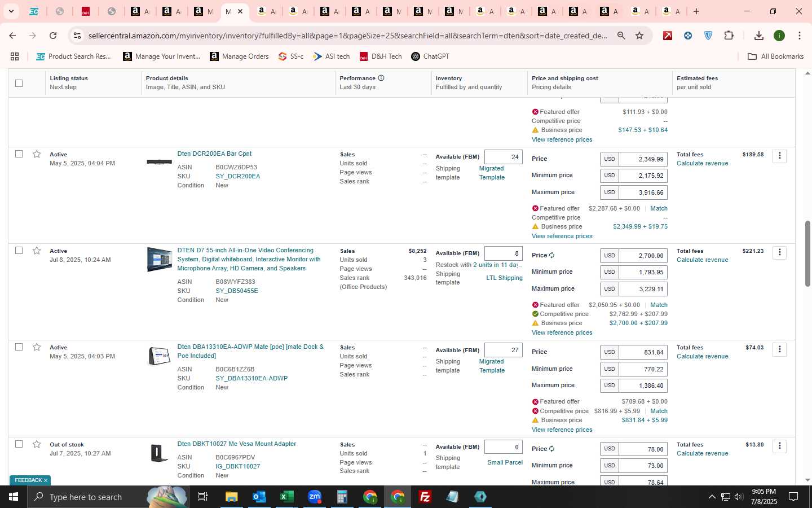Click the address bar URL field
Viewport: 812px width, 508px height.
[x=348, y=36]
